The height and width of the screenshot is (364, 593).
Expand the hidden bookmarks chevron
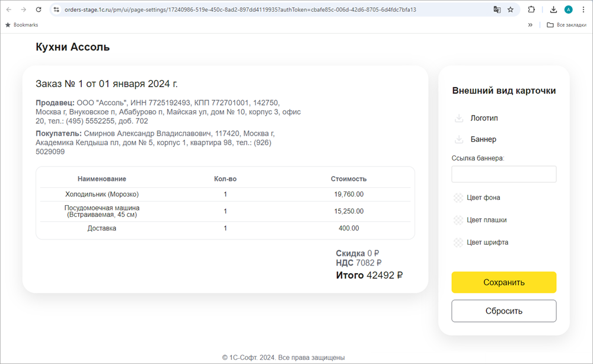tap(530, 25)
